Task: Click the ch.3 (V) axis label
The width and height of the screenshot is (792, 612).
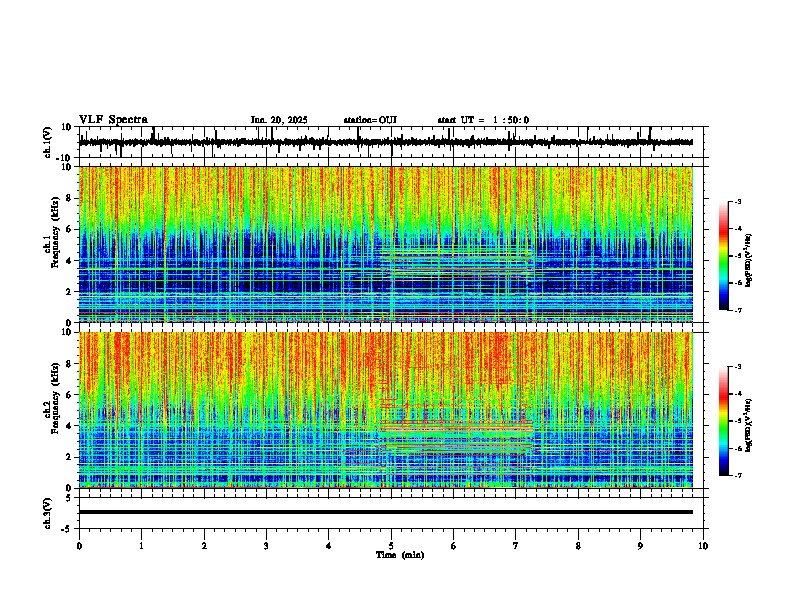Action: coord(48,513)
